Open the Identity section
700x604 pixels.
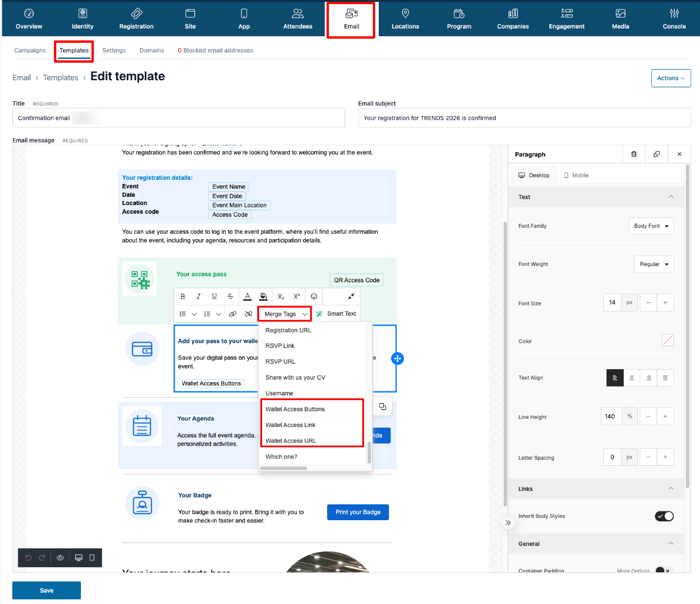tap(83, 19)
